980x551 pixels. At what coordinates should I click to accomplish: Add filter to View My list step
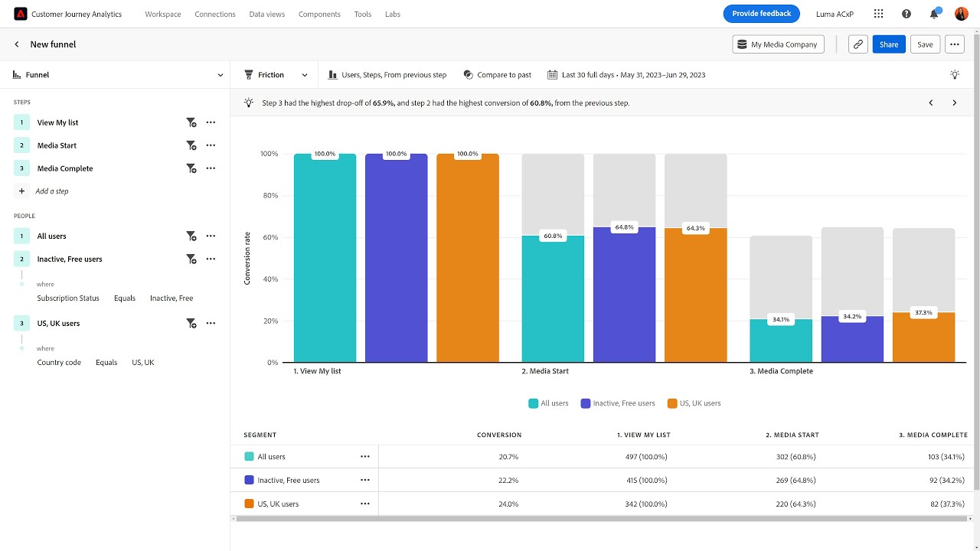coord(191,122)
